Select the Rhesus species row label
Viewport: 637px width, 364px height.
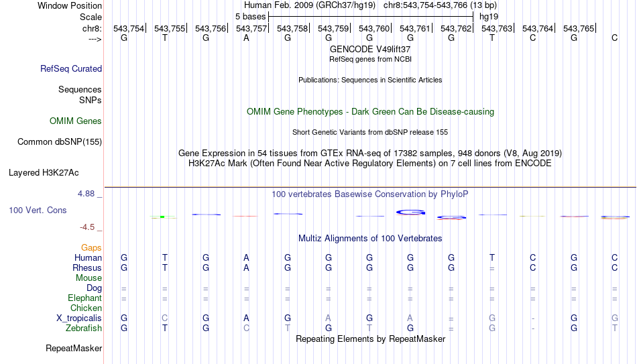click(87, 267)
